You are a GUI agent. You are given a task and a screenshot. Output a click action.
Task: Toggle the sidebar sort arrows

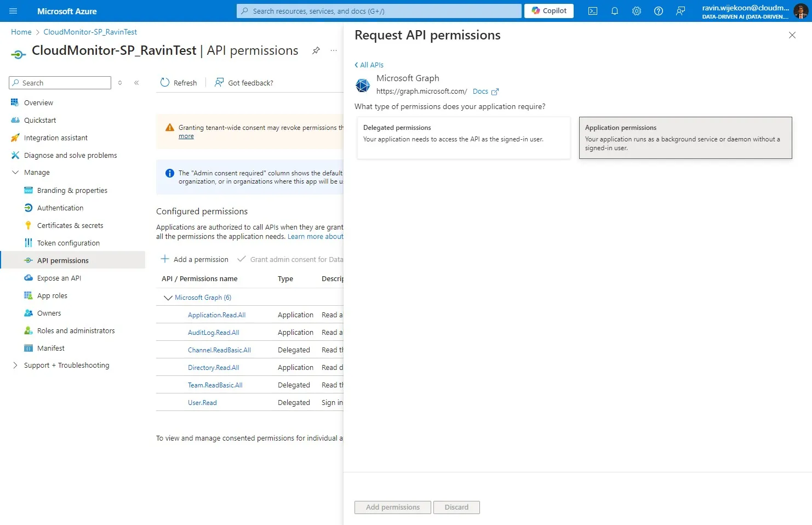click(x=120, y=83)
